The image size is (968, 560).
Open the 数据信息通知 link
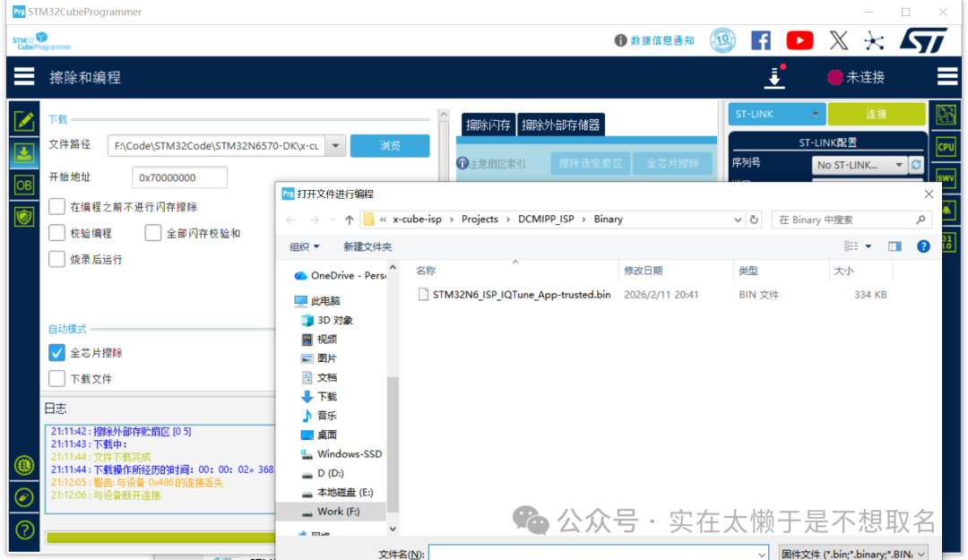(661, 40)
